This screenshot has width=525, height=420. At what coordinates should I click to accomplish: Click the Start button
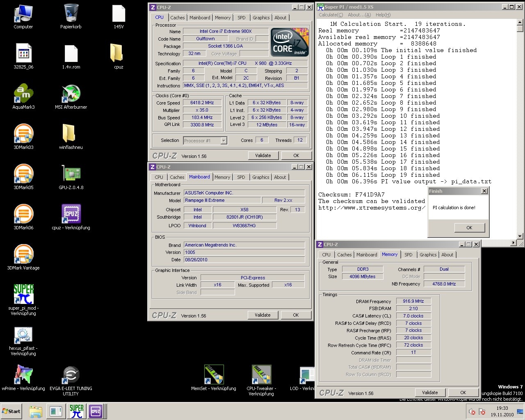click(x=11, y=411)
